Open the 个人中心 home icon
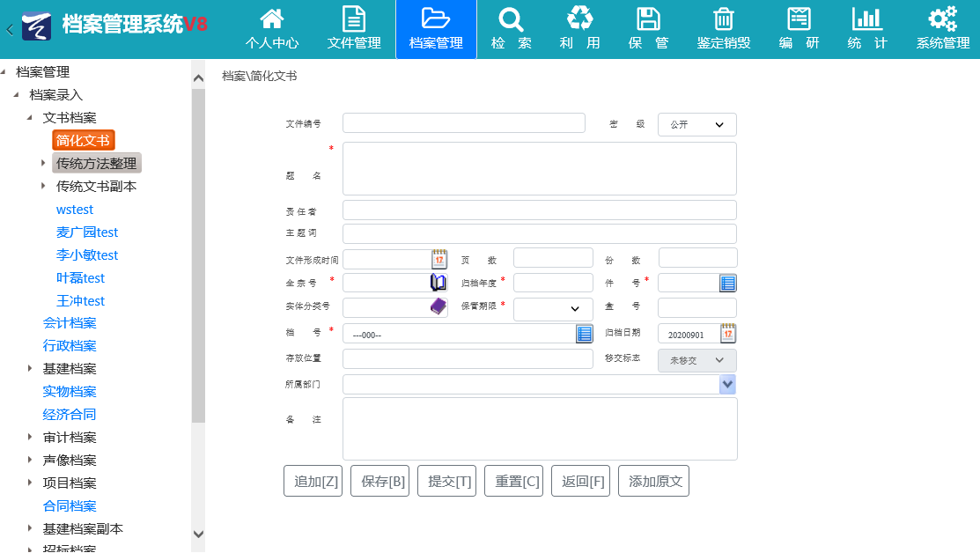 [271, 19]
